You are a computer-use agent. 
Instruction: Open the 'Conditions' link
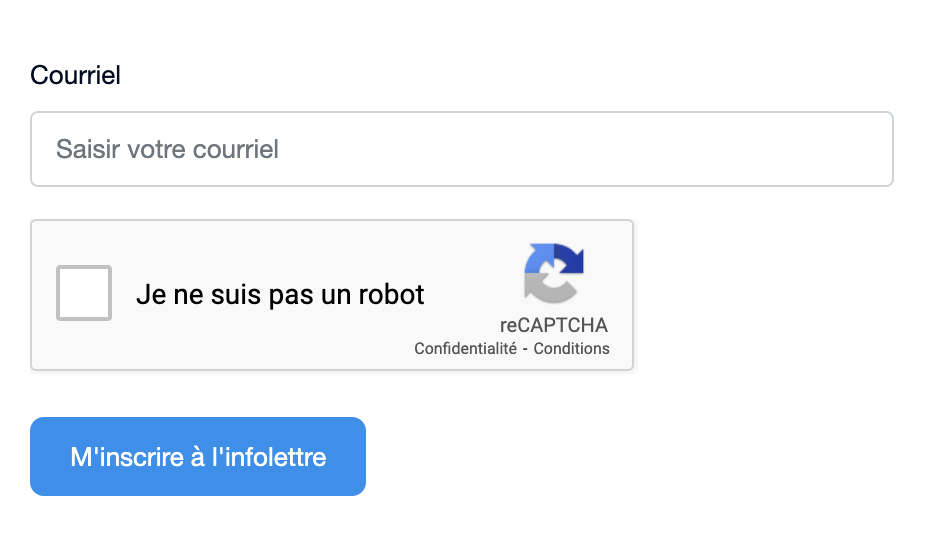click(571, 349)
